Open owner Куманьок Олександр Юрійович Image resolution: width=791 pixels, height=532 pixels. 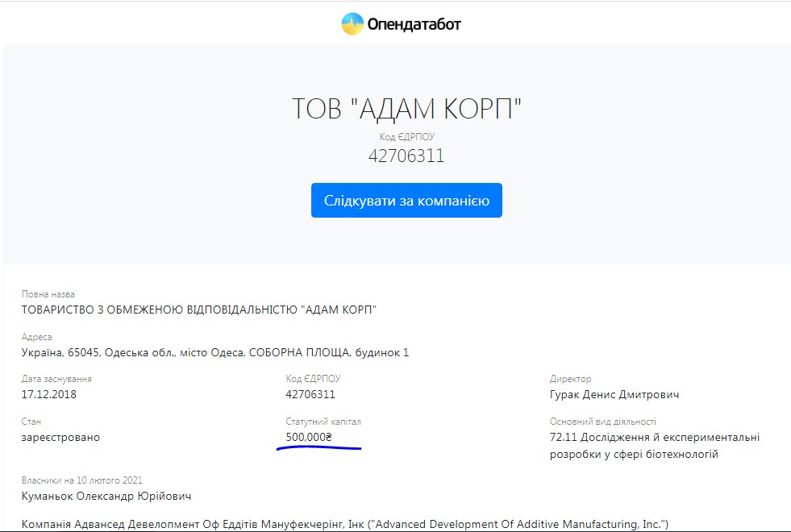(x=106, y=496)
